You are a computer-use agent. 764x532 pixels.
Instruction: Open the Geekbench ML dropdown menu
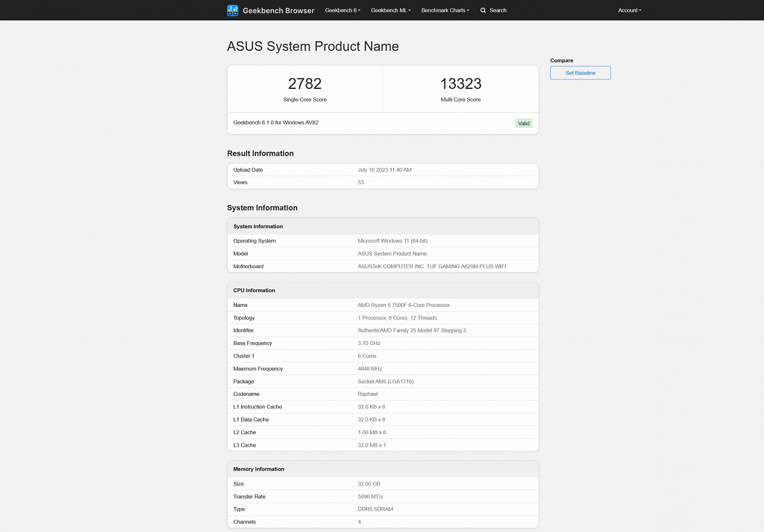point(391,10)
